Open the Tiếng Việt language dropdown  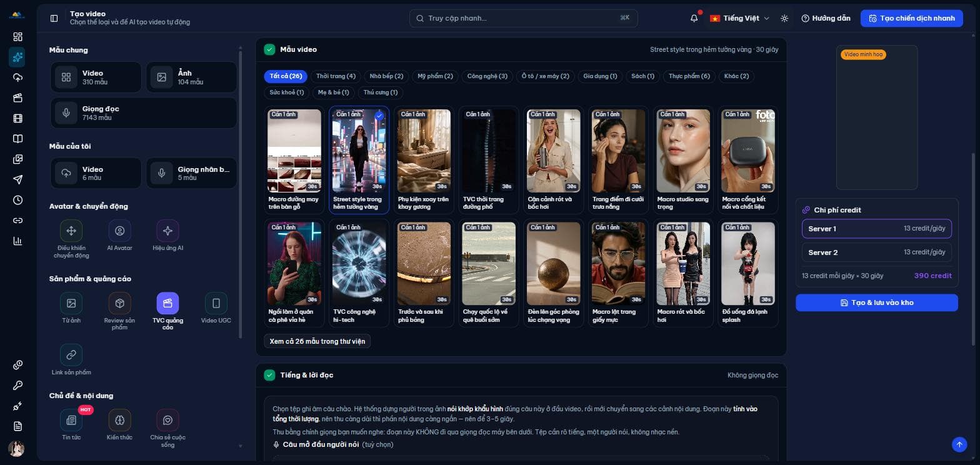739,18
